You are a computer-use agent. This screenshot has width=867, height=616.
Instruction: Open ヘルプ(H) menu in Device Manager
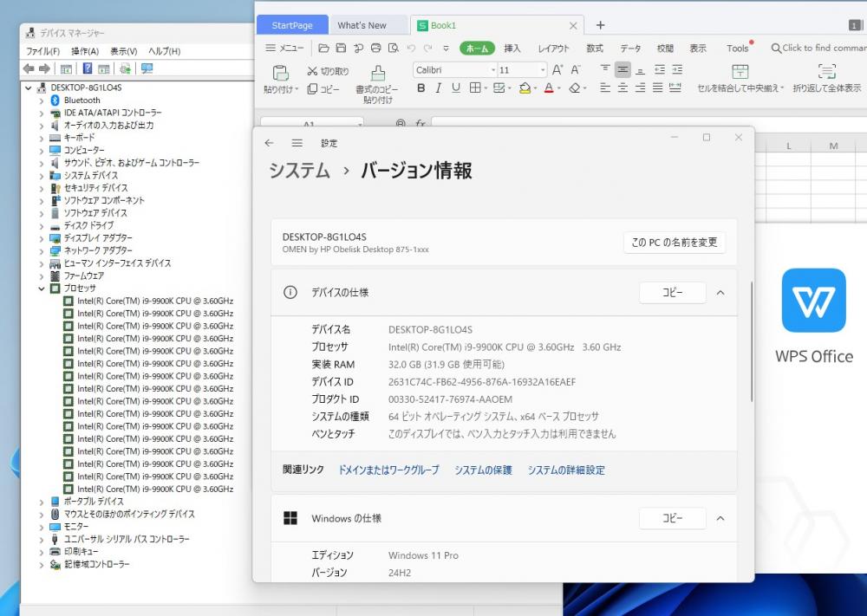164,51
